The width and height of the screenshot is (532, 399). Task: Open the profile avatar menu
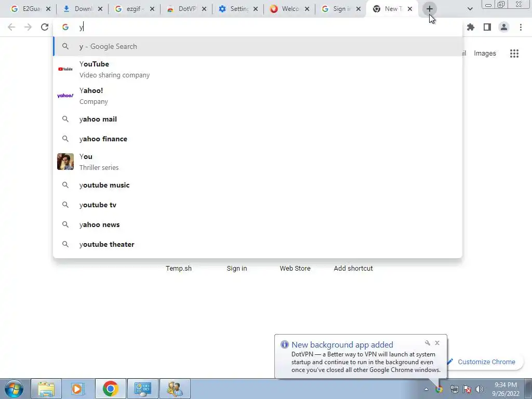[504, 27]
